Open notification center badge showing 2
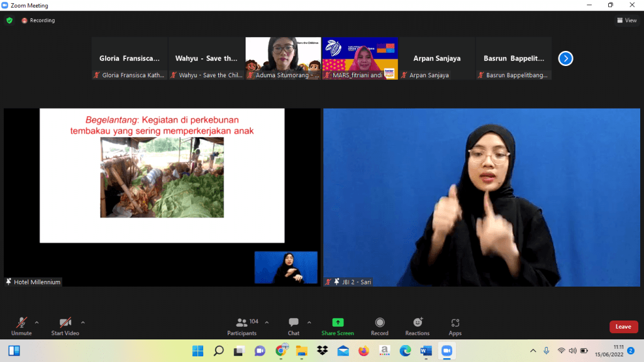Screen dimensions: 644x362 tap(631, 351)
